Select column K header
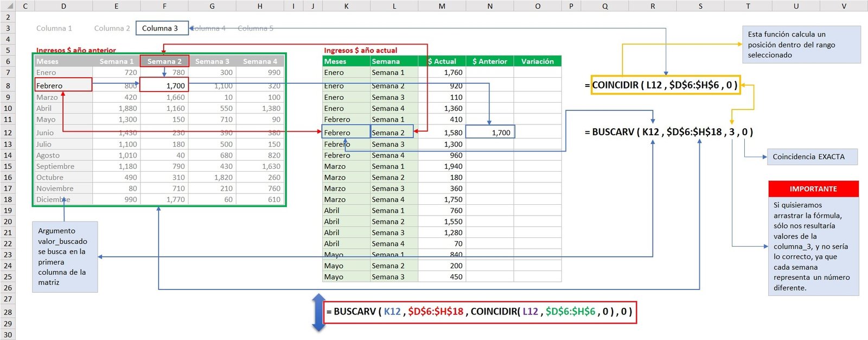 point(346,6)
